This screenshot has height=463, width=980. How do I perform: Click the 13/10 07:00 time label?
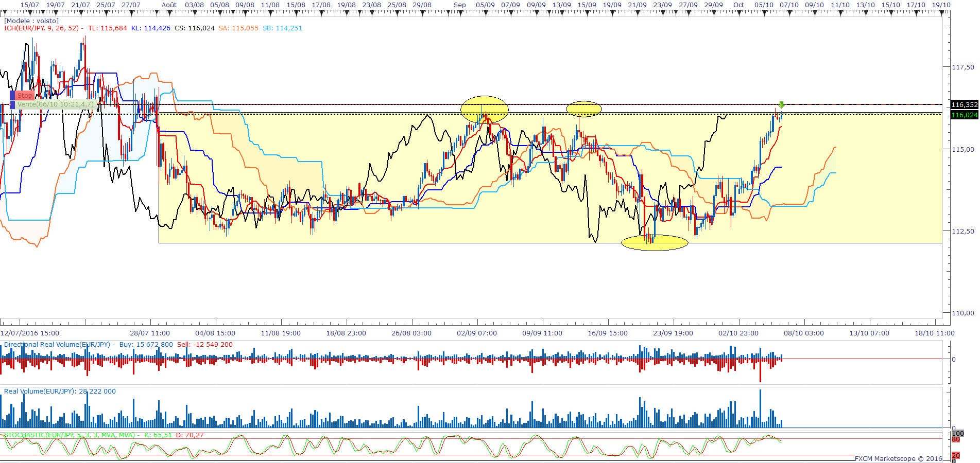[869, 333]
